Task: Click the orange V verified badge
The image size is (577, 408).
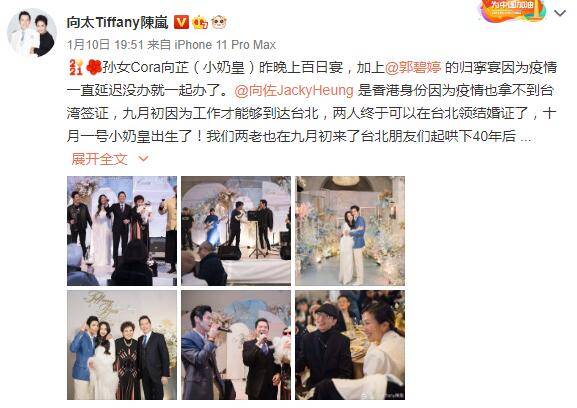Action: [181, 22]
